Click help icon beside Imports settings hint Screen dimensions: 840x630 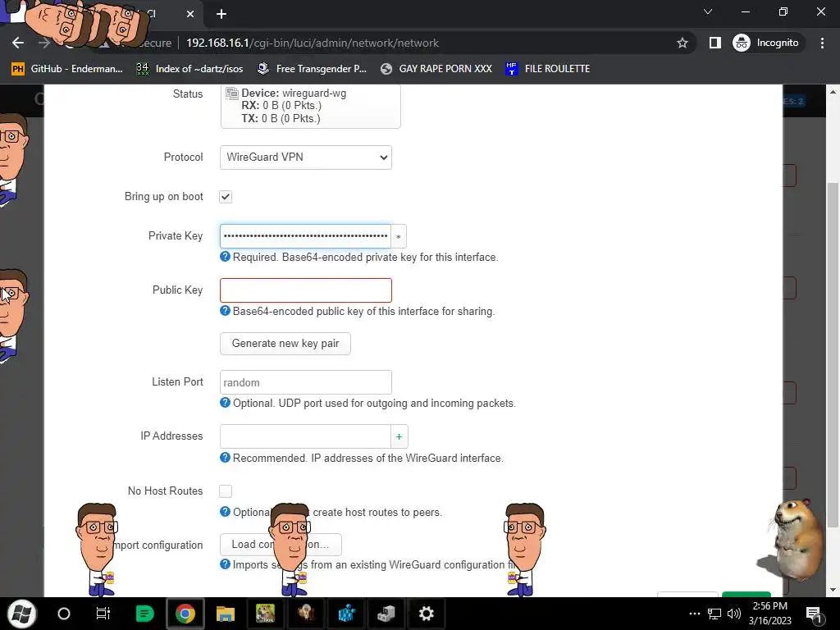point(225,564)
